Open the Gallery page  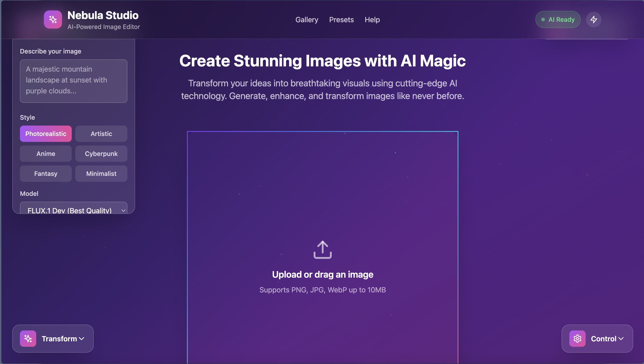(307, 19)
